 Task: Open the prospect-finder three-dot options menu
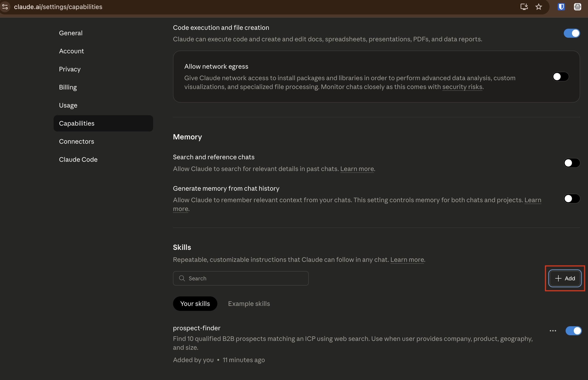click(x=553, y=331)
